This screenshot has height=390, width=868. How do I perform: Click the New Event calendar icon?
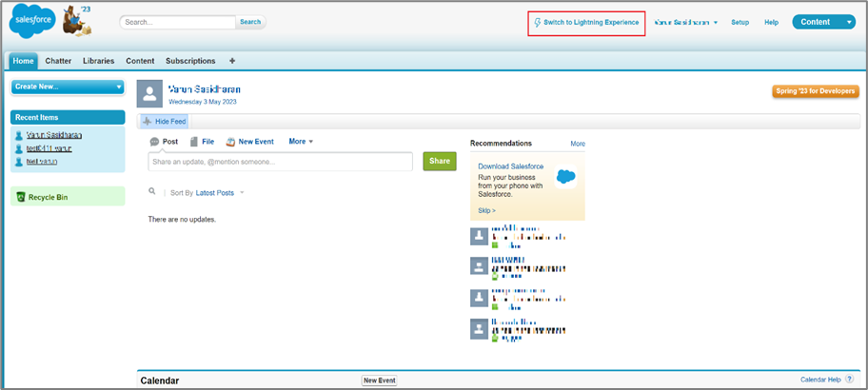230,142
